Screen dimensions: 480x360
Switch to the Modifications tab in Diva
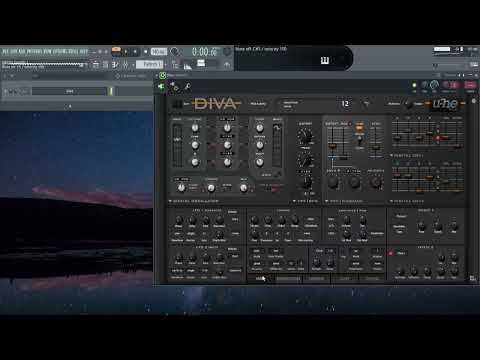288,278
